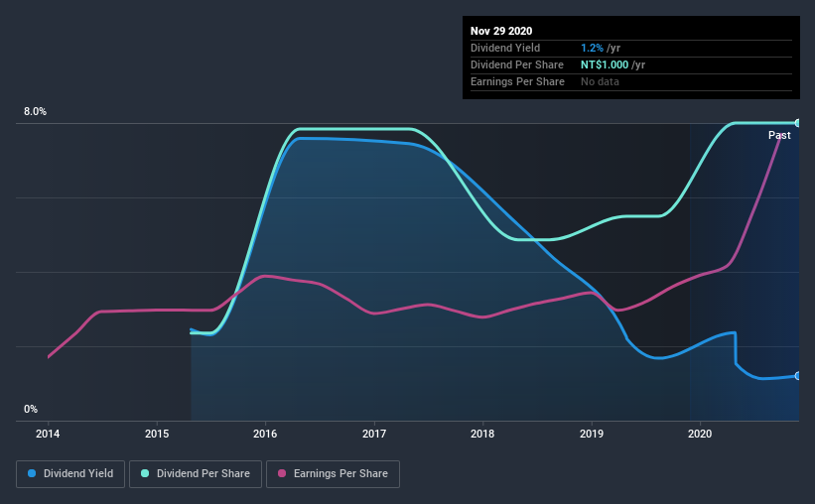Toggle the Dividend Yield legend series
Screen dimensions: 815x504
pyautogui.click(x=70, y=474)
